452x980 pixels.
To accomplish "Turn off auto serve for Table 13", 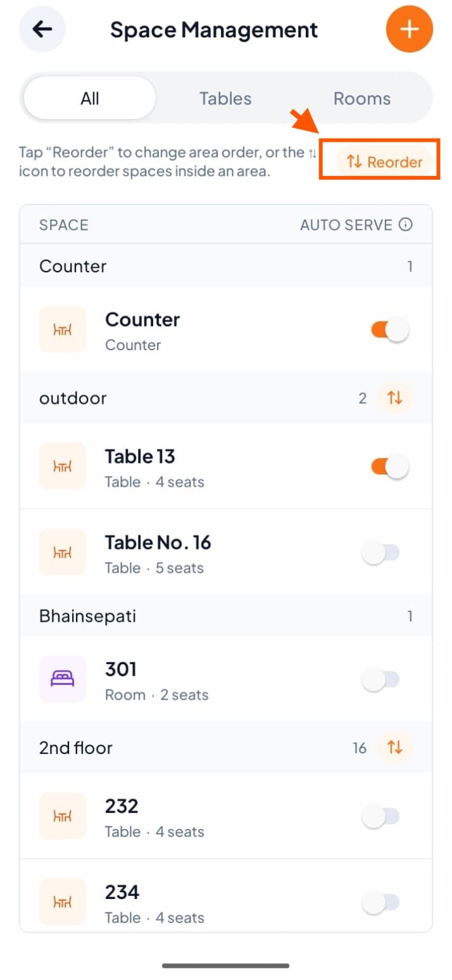I will [390, 467].
